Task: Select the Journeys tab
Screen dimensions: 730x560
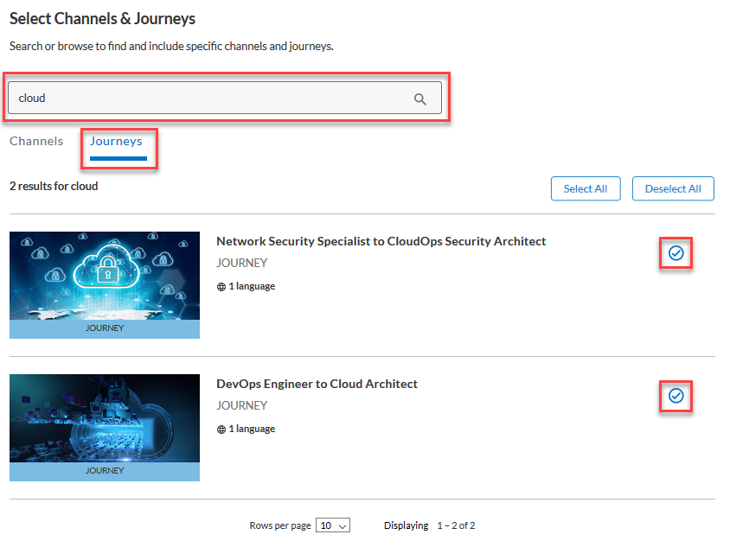Action: [x=117, y=141]
